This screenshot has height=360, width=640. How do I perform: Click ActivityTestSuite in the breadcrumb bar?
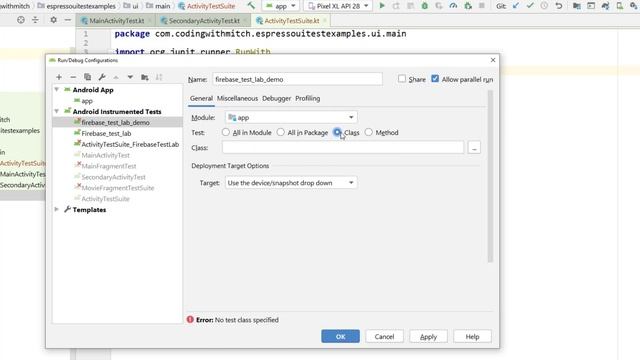(x=207, y=6)
